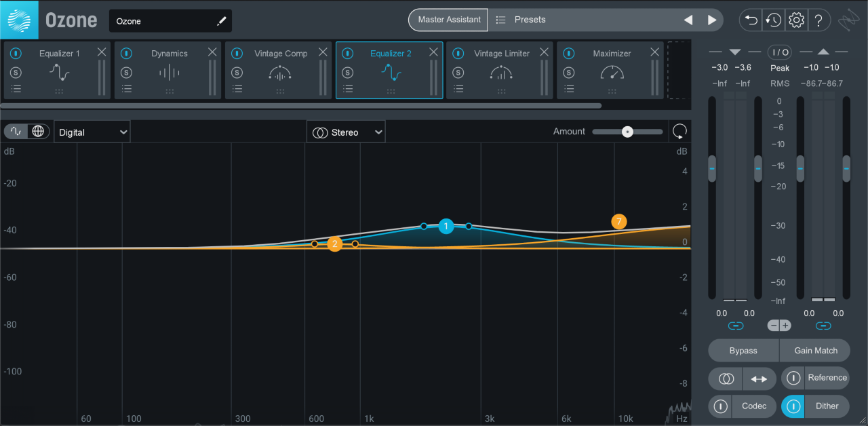Open Vintage Comp preset list icon

click(x=237, y=89)
